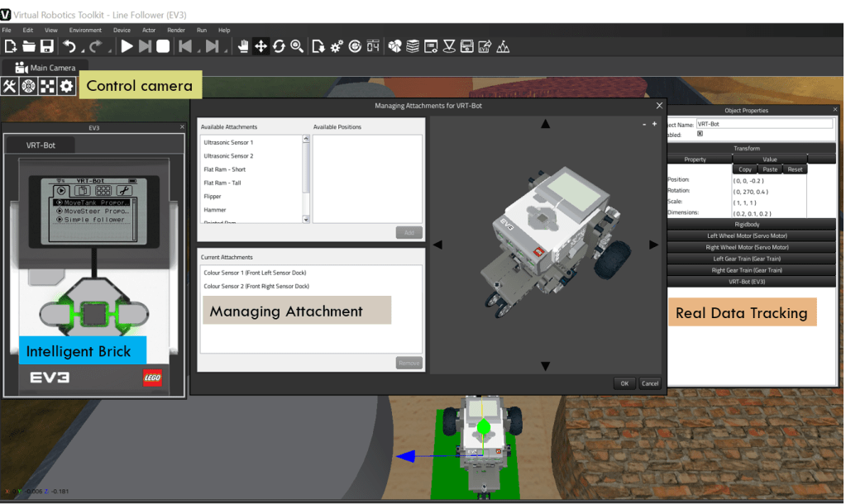Screen dimensions: 846x504
Task: Open camera settings gear icon
Action: [66, 86]
